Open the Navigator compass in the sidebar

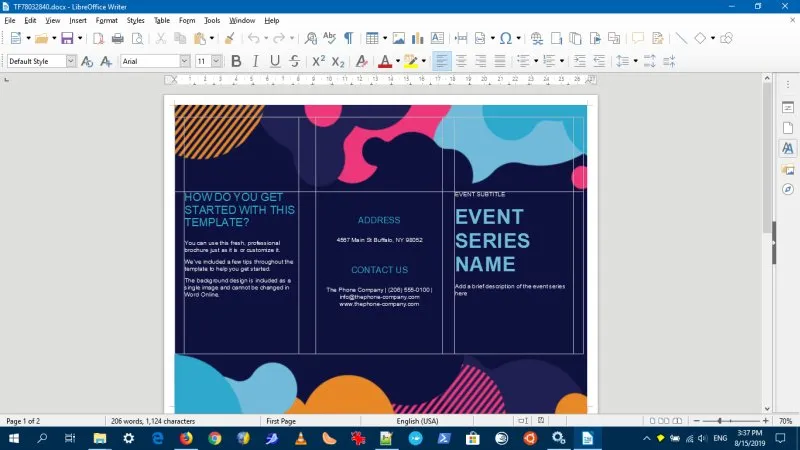(787, 189)
